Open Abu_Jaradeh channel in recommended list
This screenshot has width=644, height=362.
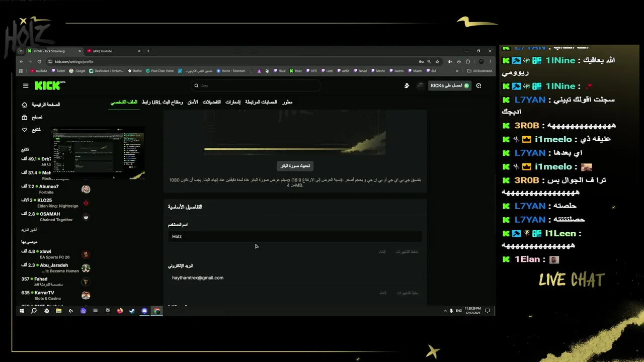pyautogui.click(x=56, y=268)
